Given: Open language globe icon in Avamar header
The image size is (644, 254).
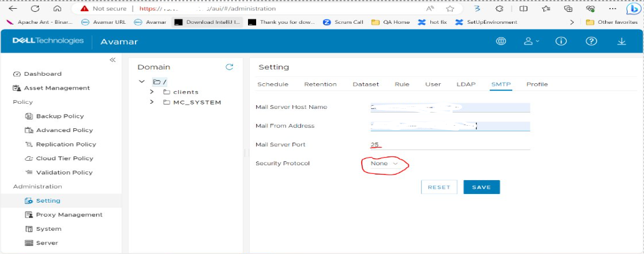Looking at the screenshot, I should [x=501, y=41].
